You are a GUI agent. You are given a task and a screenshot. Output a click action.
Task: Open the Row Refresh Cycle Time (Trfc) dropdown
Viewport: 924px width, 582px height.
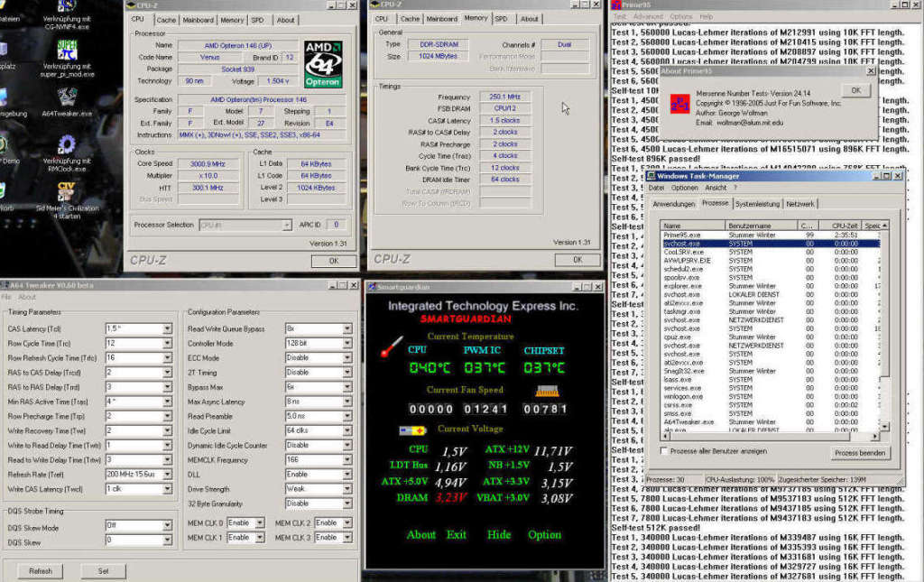click(167, 357)
